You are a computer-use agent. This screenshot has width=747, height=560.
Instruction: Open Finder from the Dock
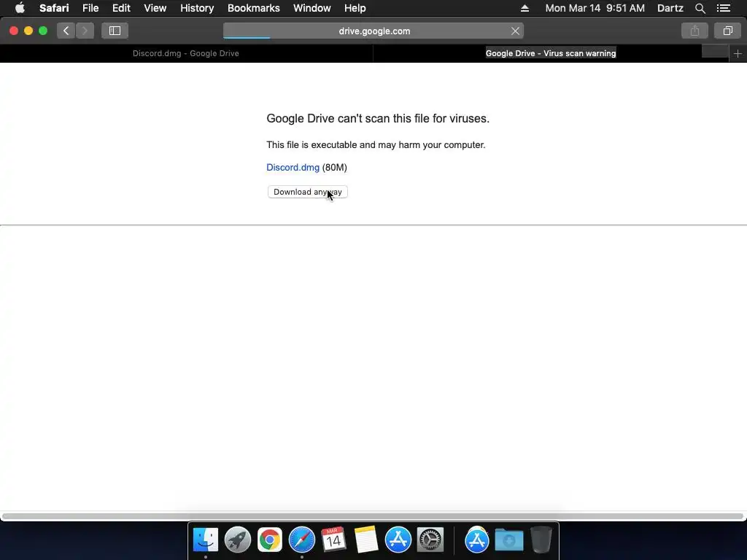click(205, 540)
